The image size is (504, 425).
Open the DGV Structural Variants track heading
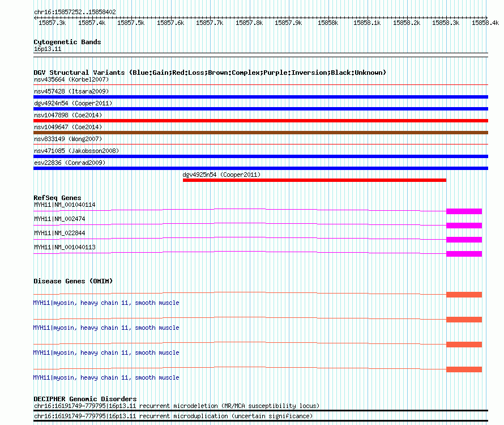click(x=210, y=73)
